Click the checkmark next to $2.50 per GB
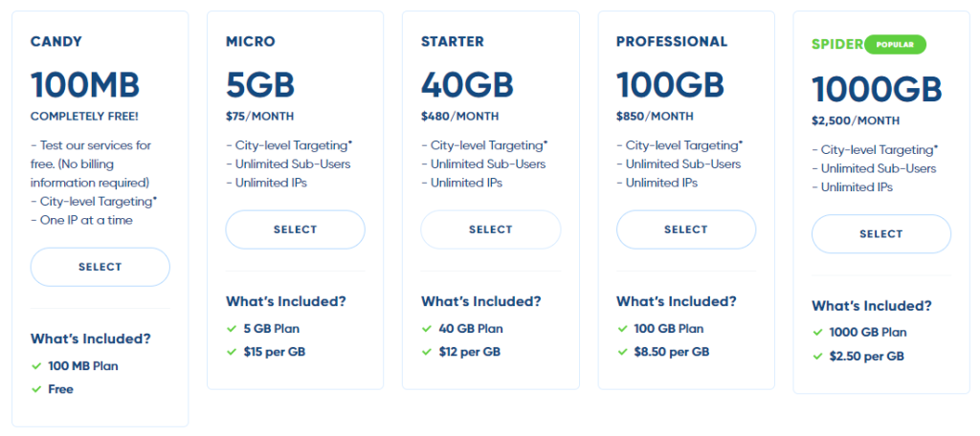The height and width of the screenshot is (436, 980). pos(818,357)
